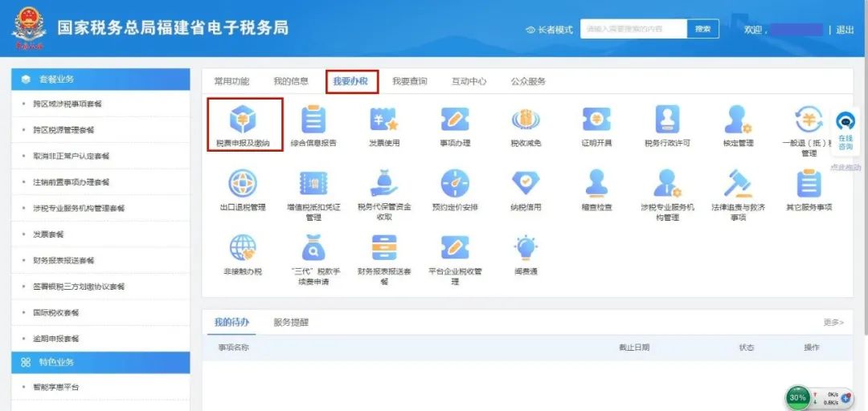This screenshot has height=411, width=868.
Task: Click the 纳税信用 icon
Action: click(526, 184)
